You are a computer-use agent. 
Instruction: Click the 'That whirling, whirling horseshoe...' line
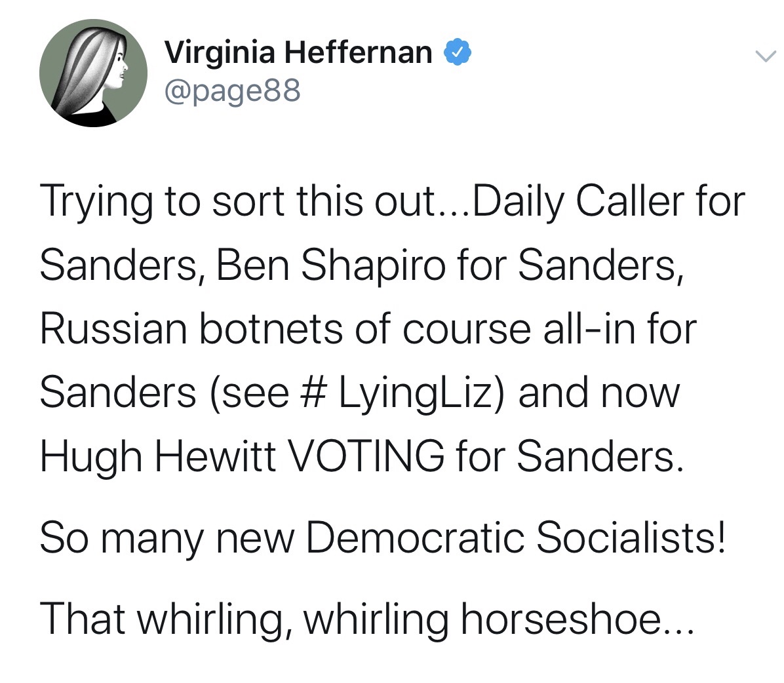367,620
